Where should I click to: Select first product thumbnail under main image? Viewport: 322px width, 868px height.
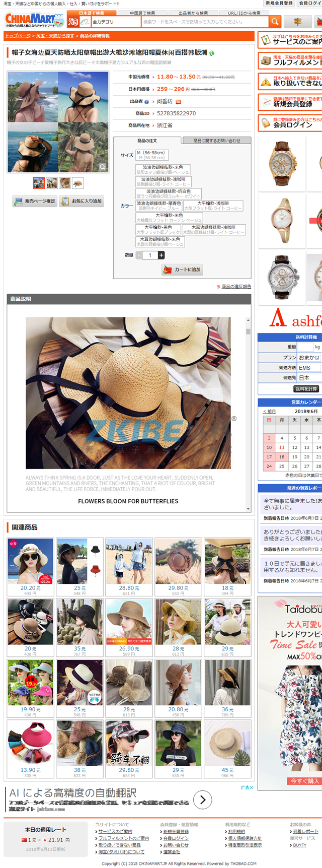point(39,183)
